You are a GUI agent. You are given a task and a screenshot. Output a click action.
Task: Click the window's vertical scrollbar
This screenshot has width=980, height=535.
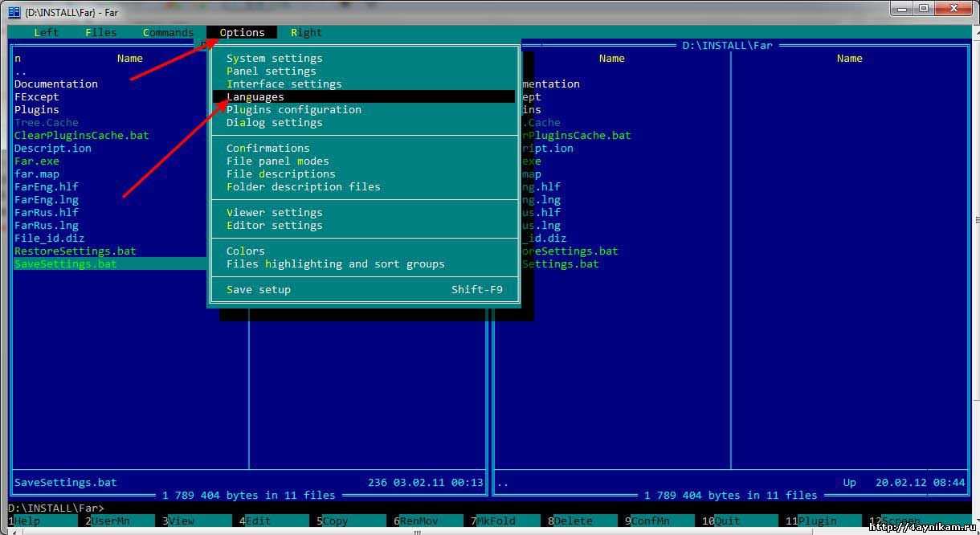point(974,241)
